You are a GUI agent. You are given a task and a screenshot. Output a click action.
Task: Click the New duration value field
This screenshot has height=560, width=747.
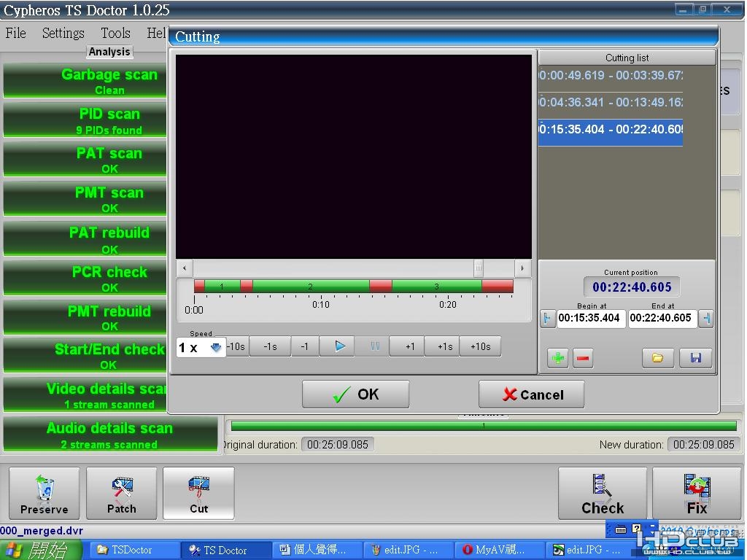click(x=704, y=445)
